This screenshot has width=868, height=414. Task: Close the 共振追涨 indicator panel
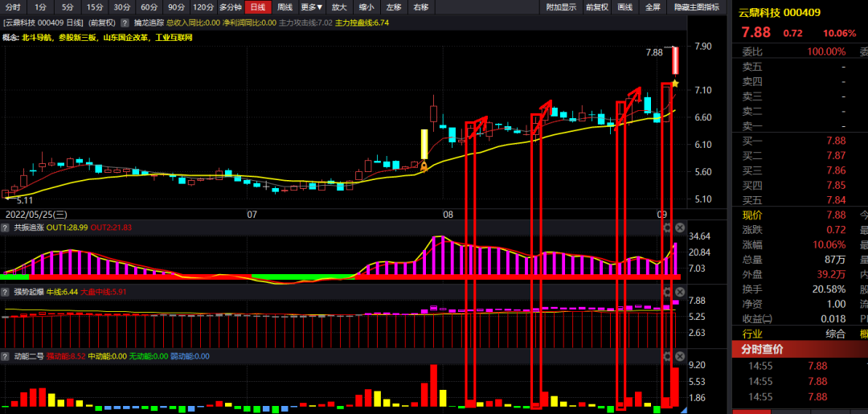[x=679, y=227]
